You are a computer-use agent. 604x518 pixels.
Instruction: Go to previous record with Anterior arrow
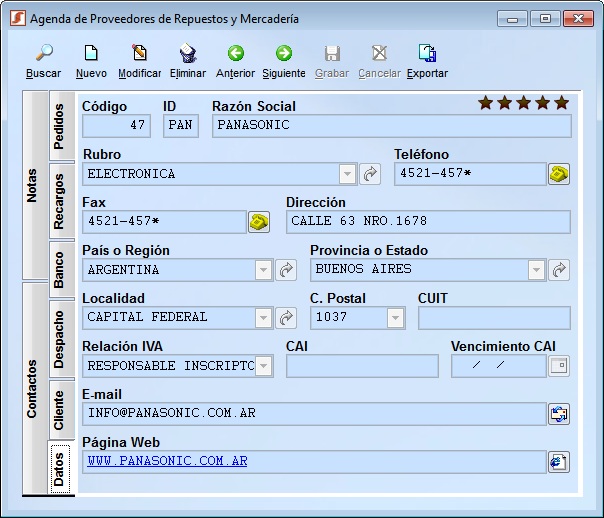click(235, 53)
